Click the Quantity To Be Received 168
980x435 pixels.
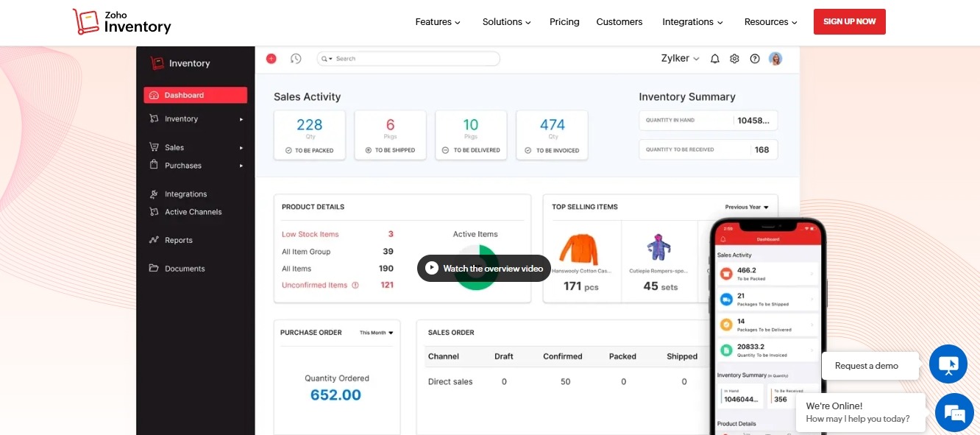click(761, 149)
